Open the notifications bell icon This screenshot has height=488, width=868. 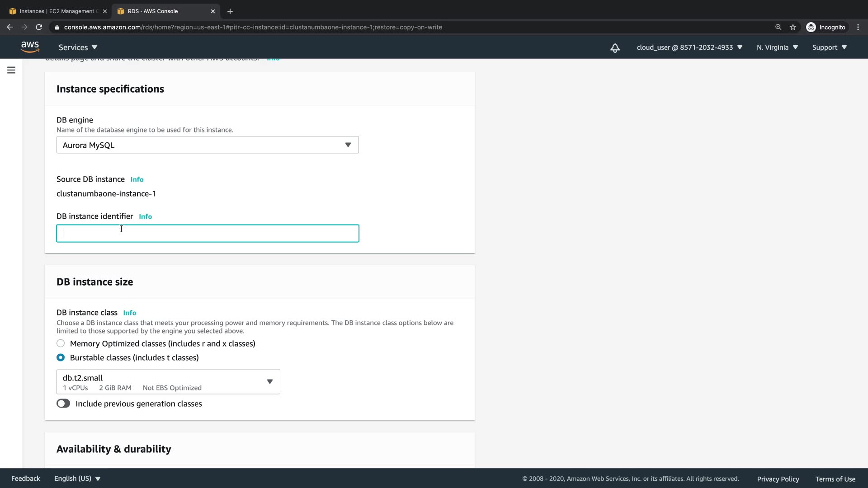[615, 47]
